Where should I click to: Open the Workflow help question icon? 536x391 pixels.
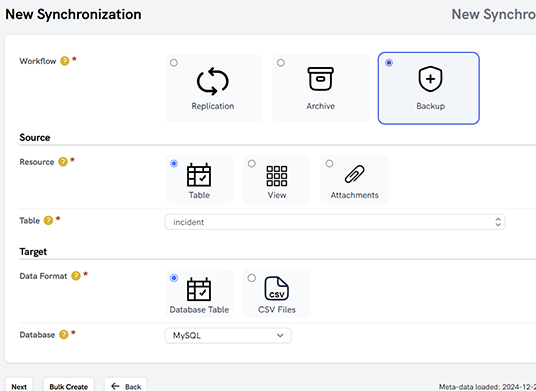coord(65,61)
